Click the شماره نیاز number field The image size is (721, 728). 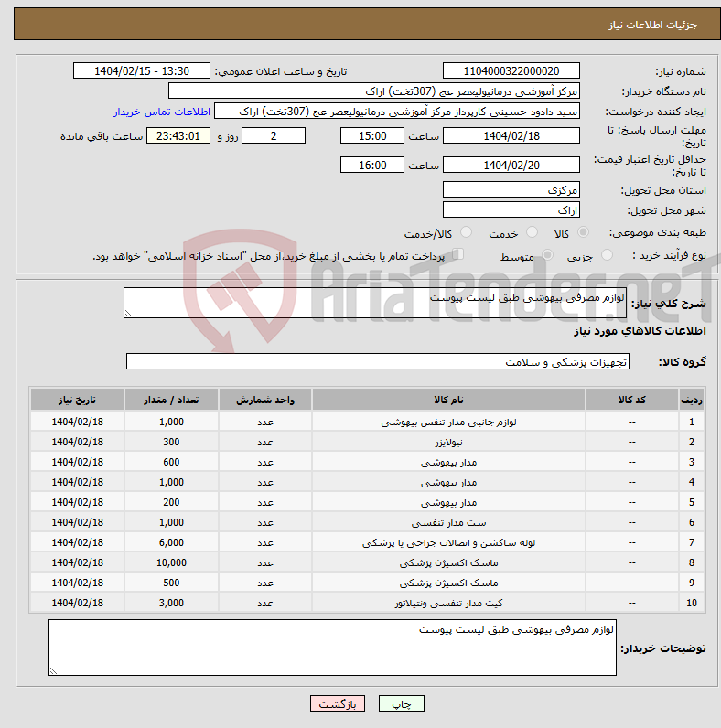pyautogui.click(x=511, y=71)
